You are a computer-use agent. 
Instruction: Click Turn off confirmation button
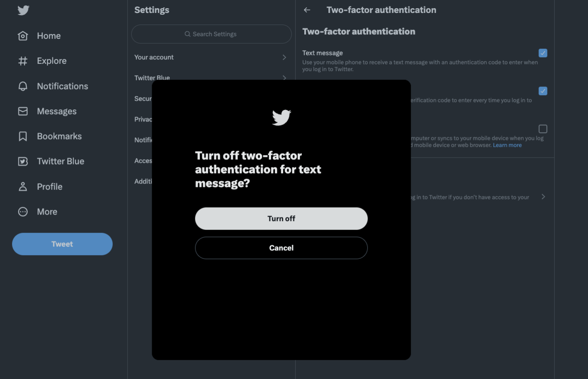[281, 218]
